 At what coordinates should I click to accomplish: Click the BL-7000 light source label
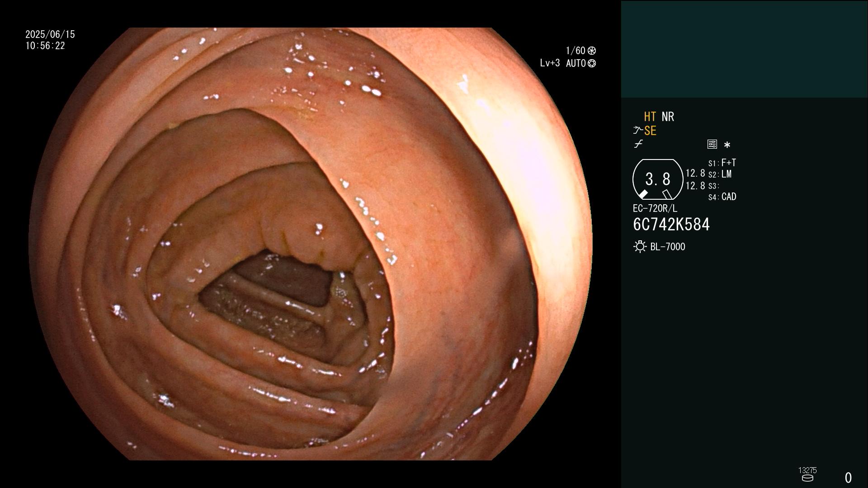click(x=668, y=247)
